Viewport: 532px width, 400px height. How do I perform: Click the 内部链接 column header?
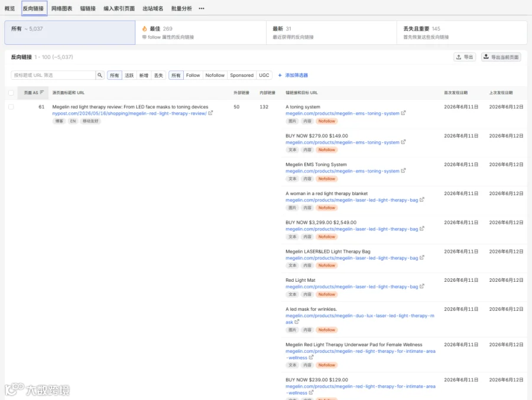(x=267, y=93)
